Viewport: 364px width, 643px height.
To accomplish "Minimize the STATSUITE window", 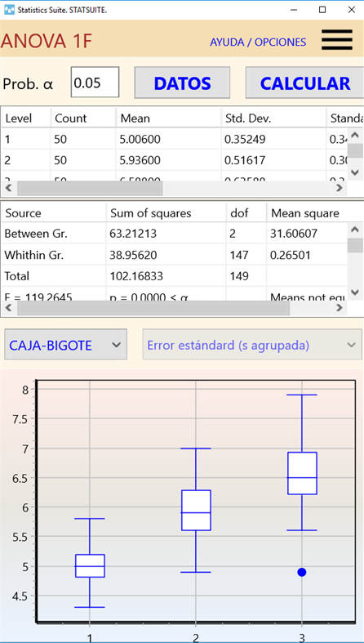I will pyautogui.click(x=294, y=10).
